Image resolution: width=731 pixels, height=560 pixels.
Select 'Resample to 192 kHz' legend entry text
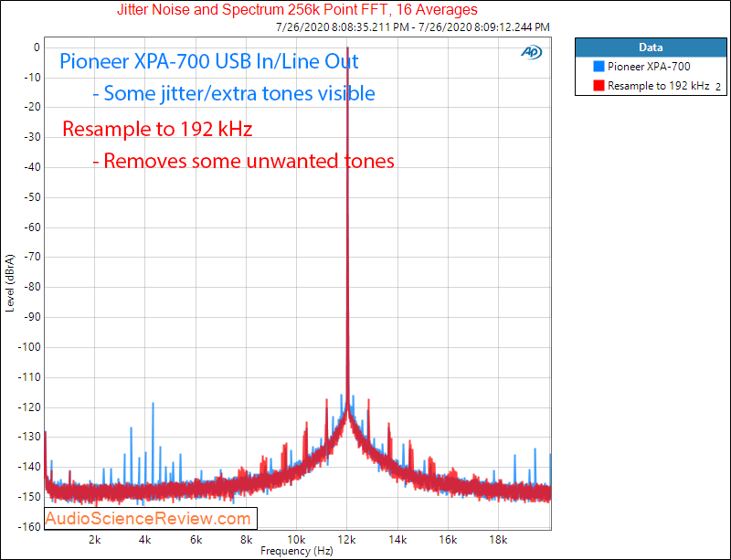click(658, 86)
